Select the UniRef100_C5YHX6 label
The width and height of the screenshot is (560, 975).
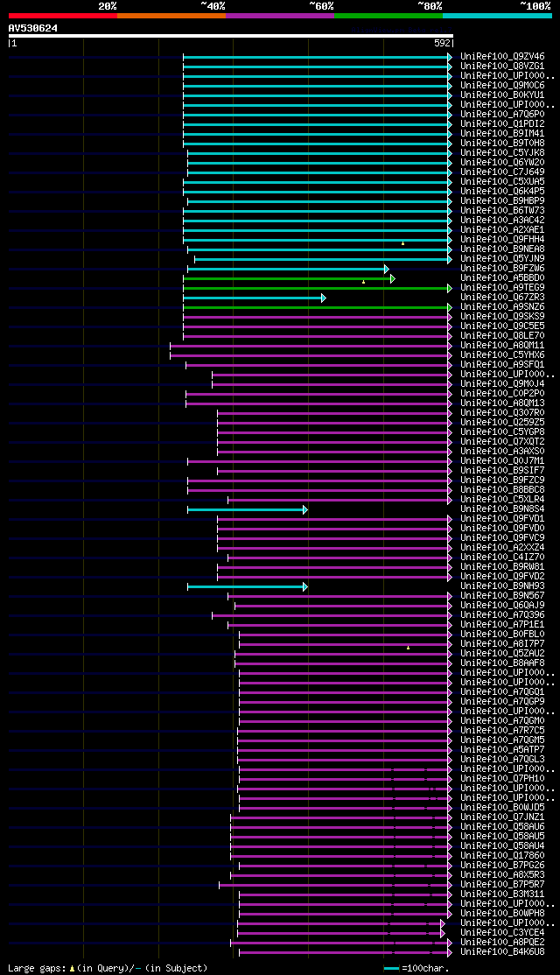503,355
